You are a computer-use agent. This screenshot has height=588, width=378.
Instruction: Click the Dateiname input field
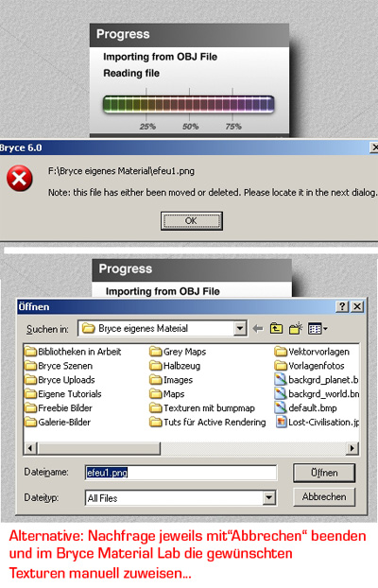pyautogui.click(x=181, y=473)
